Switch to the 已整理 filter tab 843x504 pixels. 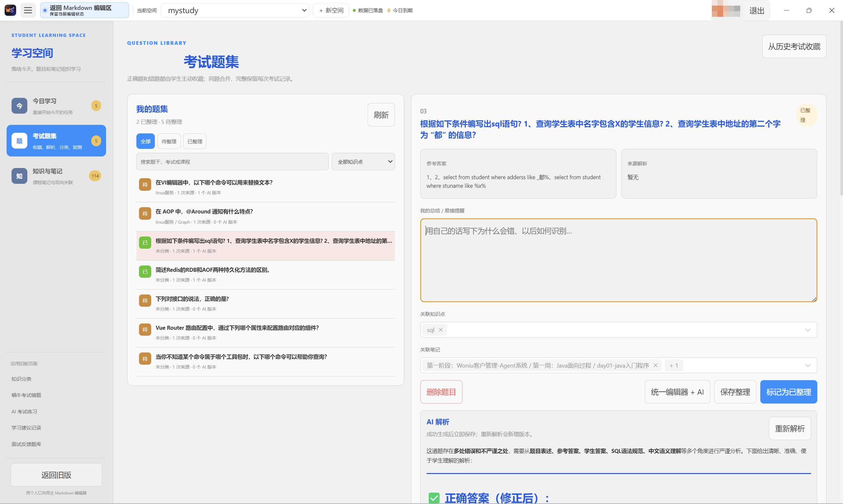pyautogui.click(x=195, y=141)
